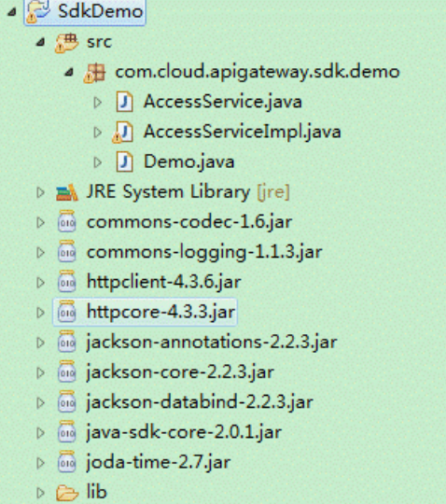
Task: Select the SdkDemo project label
Action: coord(100,11)
